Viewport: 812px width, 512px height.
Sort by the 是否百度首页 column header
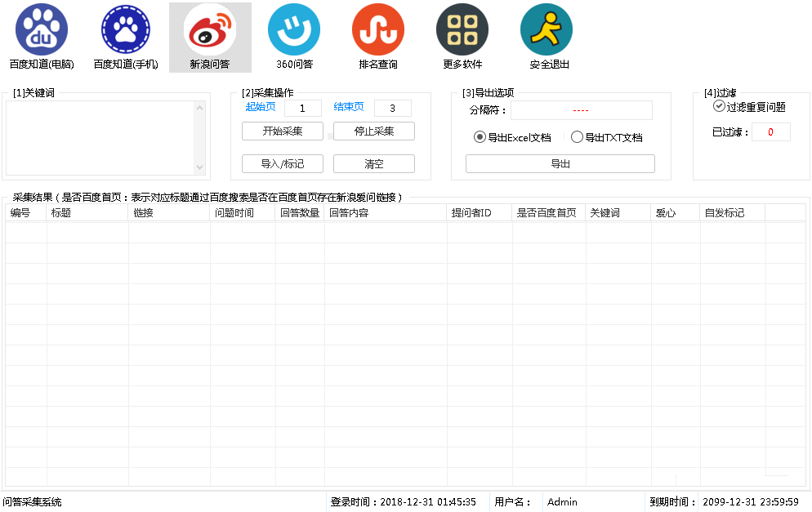(x=548, y=213)
